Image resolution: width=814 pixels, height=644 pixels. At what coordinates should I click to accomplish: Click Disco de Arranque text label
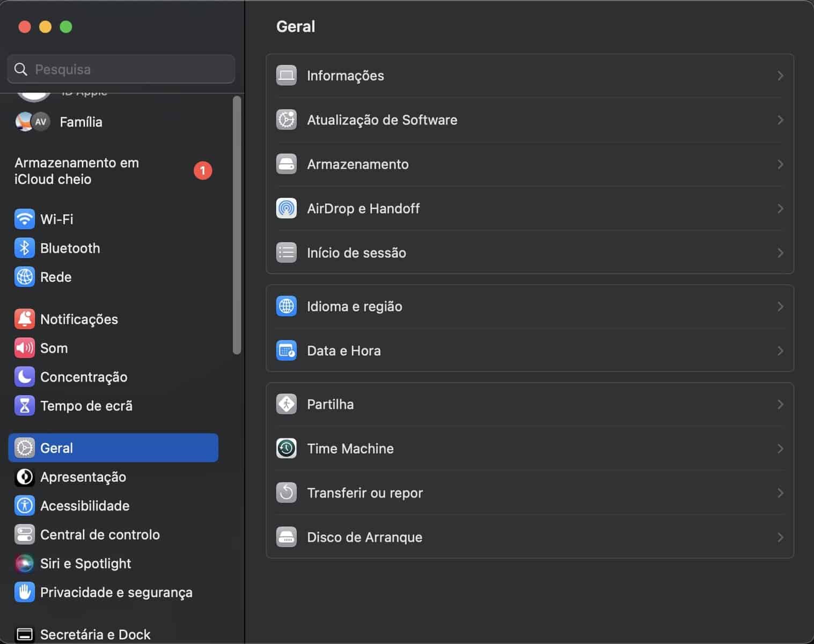click(x=365, y=537)
